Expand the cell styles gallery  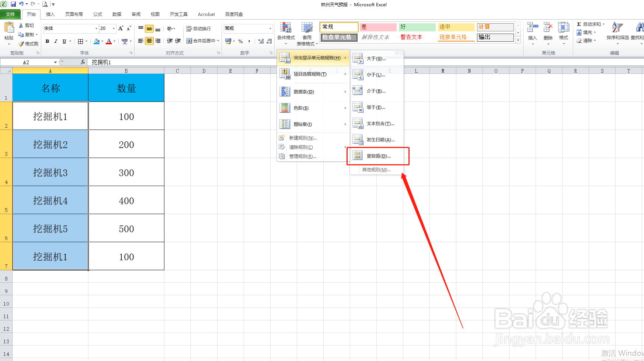(x=518, y=40)
